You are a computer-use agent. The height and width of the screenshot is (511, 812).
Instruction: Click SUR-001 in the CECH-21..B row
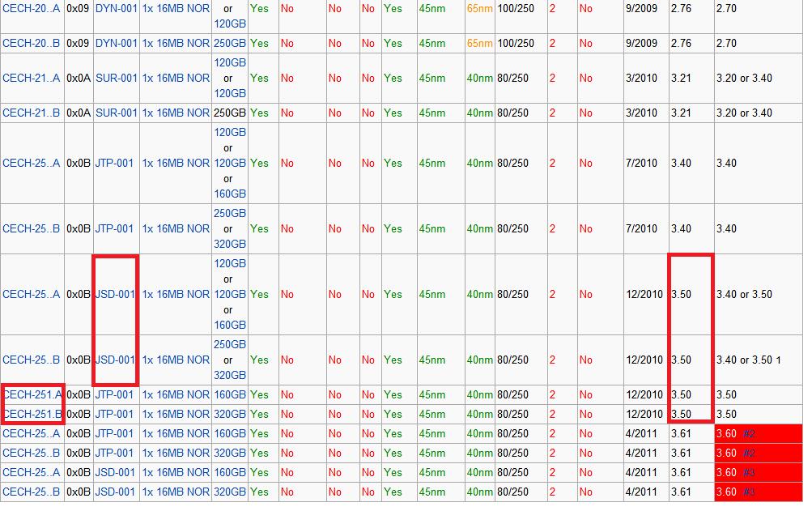117,113
